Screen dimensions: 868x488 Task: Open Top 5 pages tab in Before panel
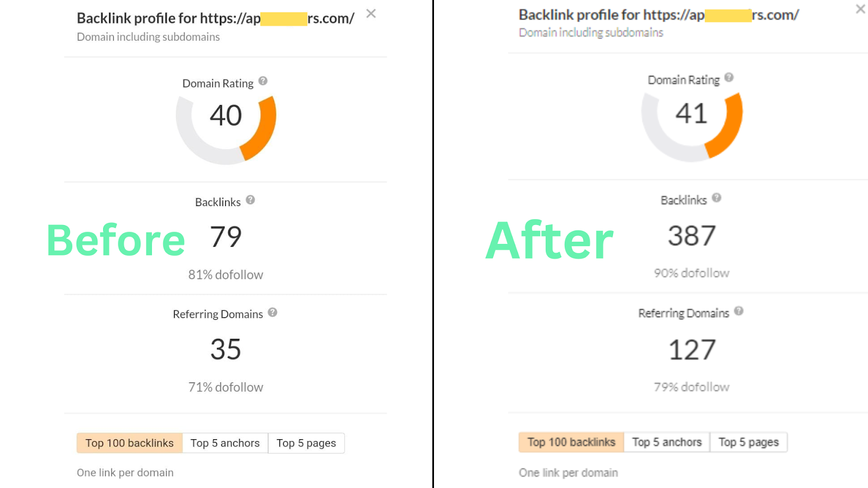pos(306,443)
